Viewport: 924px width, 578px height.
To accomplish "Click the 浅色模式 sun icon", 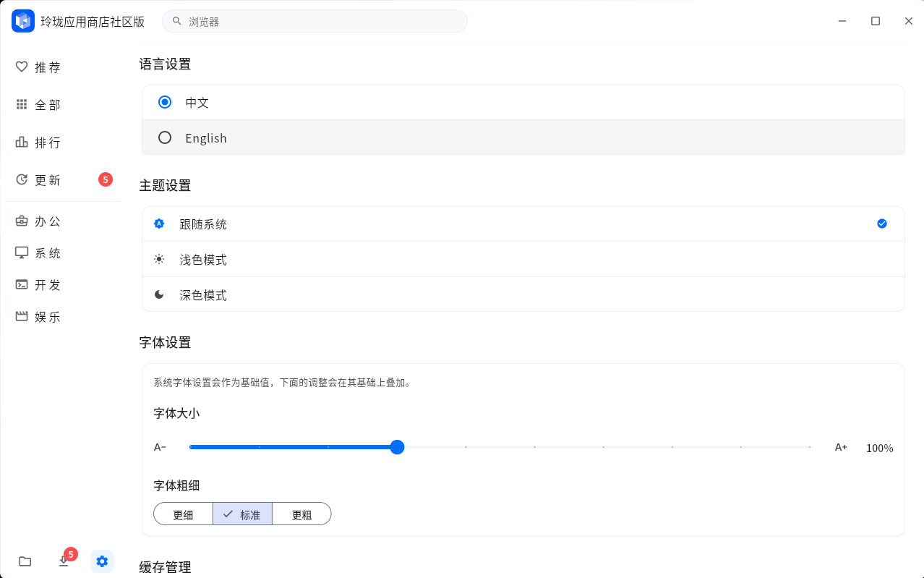I will 159,259.
